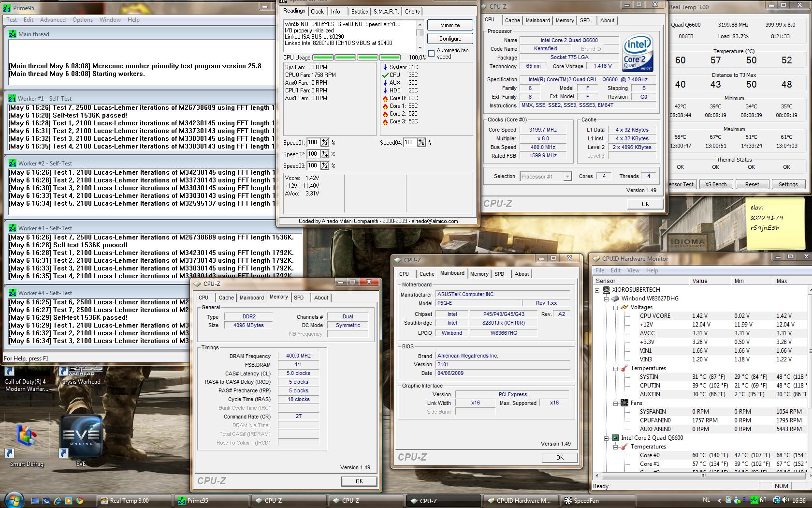
Task: Open the Cache tab in the Mainboard CPU-Z window
Action: pos(427,274)
